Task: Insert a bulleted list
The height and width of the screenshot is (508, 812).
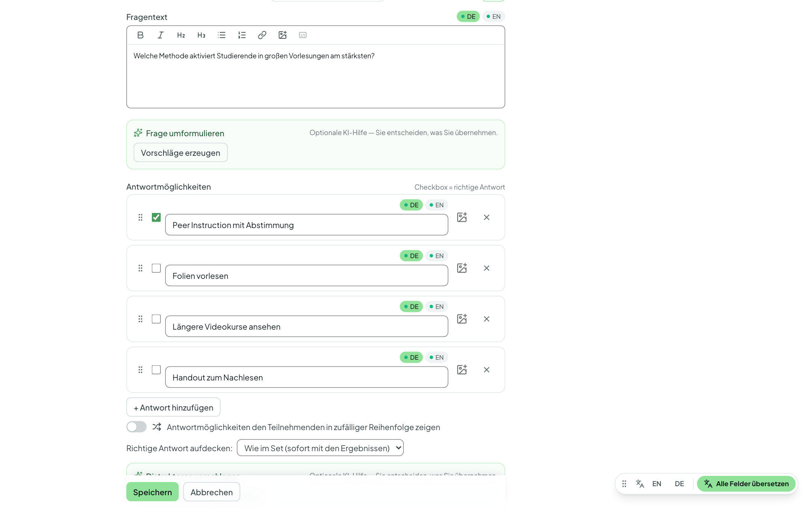Action: click(221, 35)
